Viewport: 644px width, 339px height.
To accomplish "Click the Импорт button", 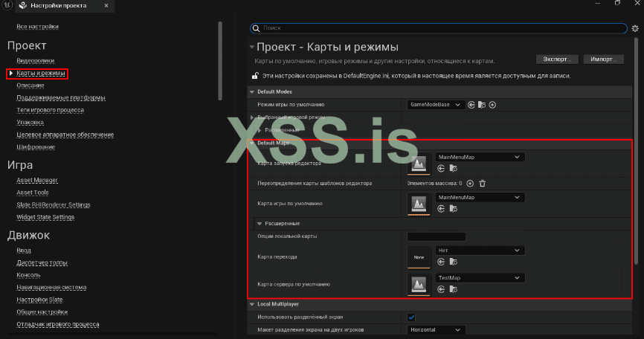I will point(603,59).
